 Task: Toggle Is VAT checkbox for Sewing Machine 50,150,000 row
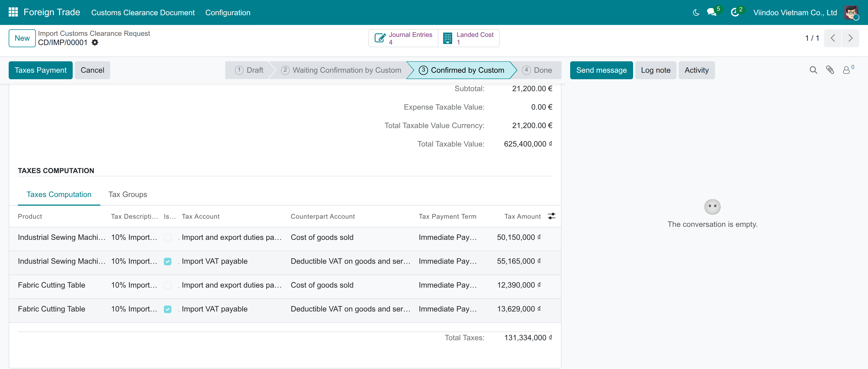167,238
